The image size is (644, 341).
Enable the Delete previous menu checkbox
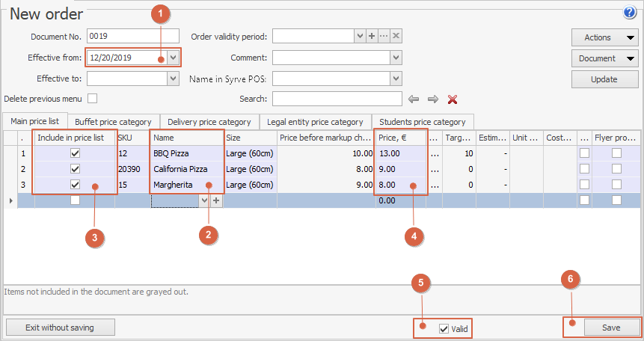(93, 98)
